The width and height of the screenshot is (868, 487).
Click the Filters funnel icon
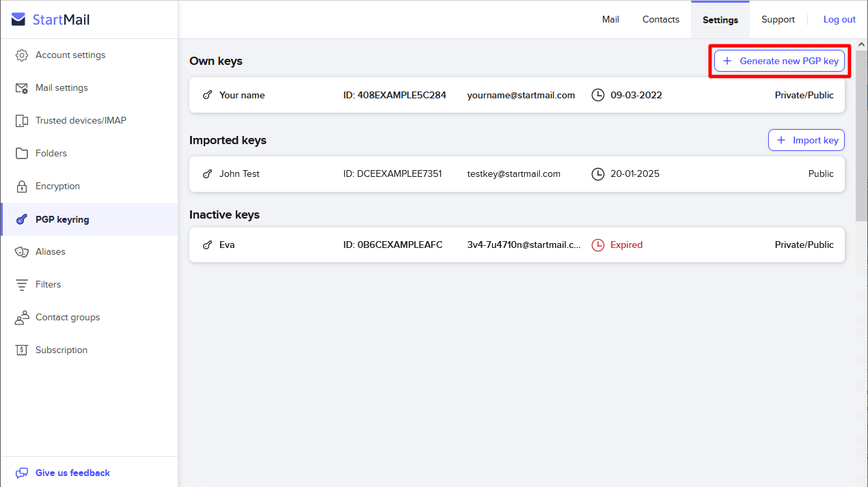point(22,285)
